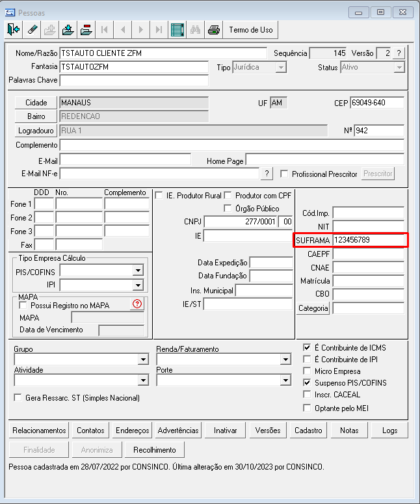The width and height of the screenshot is (420, 504).
Task: Expand the Porte dropdown
Action: [285, 380]
